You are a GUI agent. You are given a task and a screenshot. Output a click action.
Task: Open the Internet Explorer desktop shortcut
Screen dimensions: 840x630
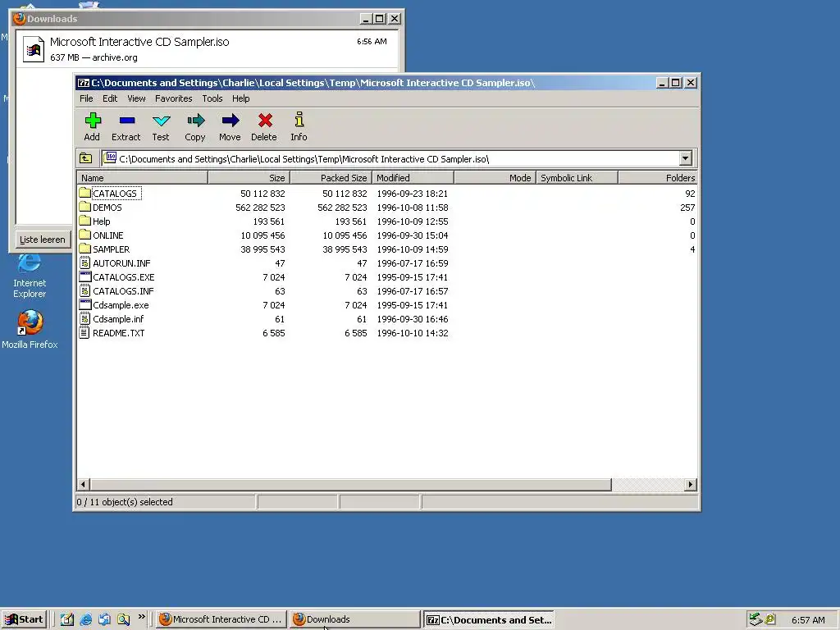[x=30, y=276]
